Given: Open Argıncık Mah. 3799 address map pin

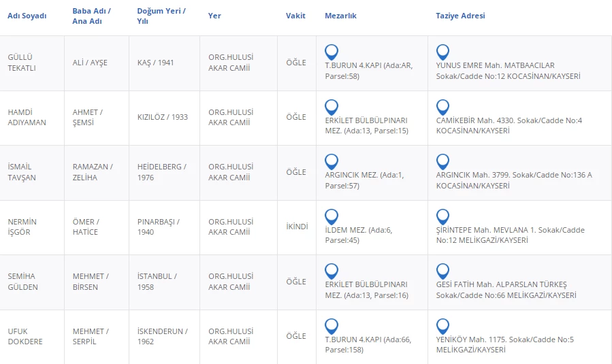Looking at the screenshot, I should click(442, 161).
